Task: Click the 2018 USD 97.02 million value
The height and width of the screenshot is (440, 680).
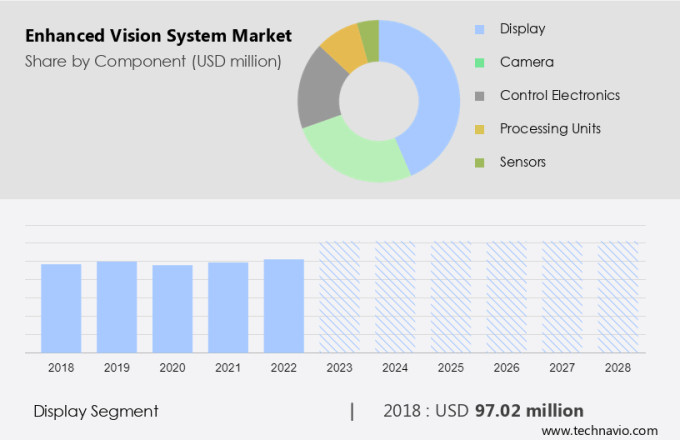Action: (483, 411)
